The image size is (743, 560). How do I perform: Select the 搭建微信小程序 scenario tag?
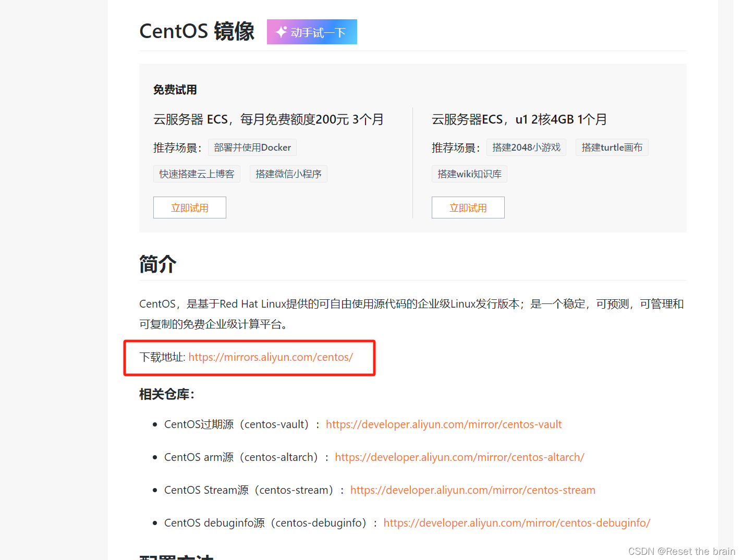pyautogui.click(x=288, y=174)
